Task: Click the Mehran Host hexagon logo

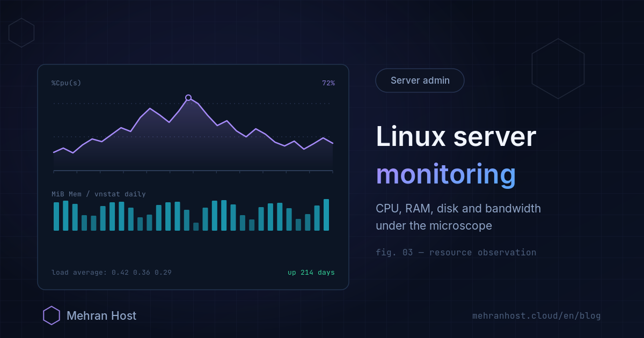Action: [x=52, y=315]
